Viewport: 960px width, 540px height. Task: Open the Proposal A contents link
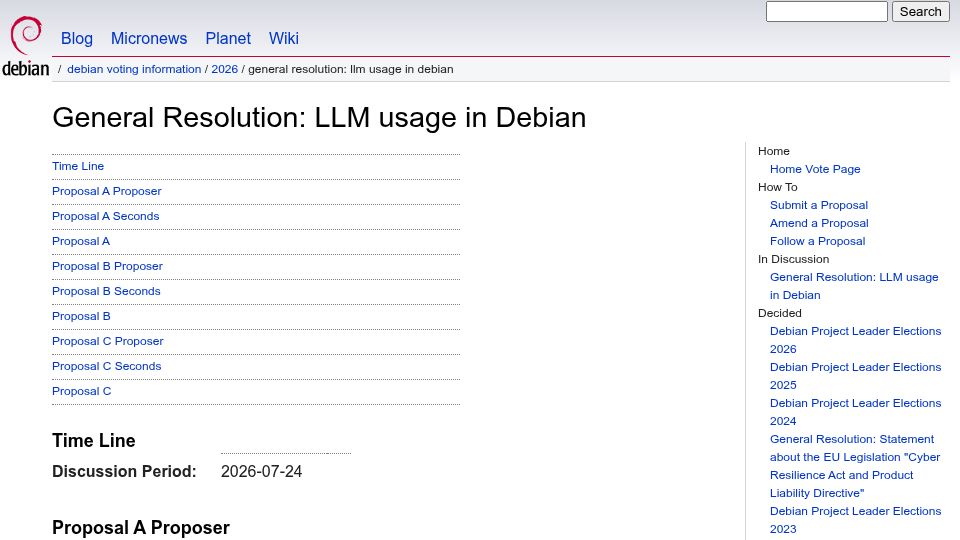tap(81, 241)
